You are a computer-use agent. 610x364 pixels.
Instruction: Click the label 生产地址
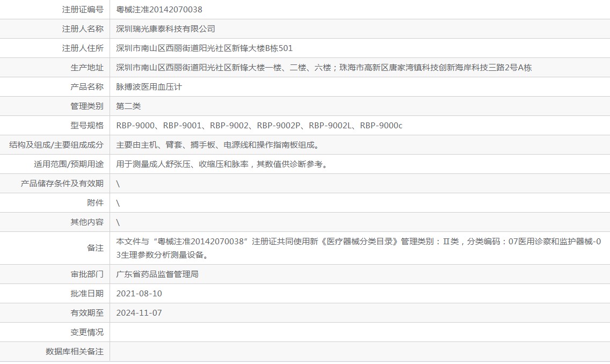(x=87, y=68)
